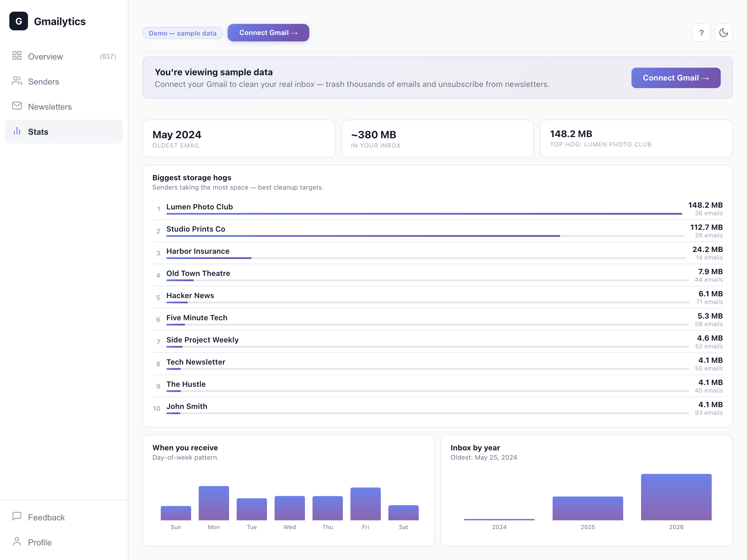
Task: Select the Lumen Photo Club row
Action: pos(438,209)
